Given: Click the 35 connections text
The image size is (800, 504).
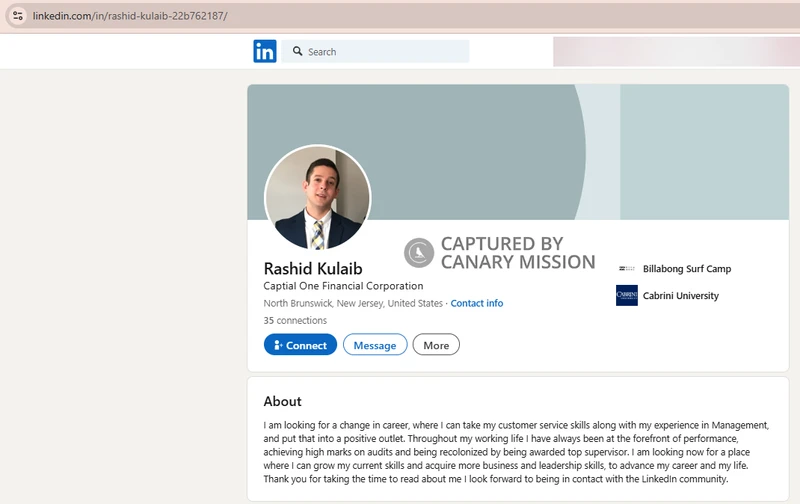Looking at the screenshot, I should (295, 320).
